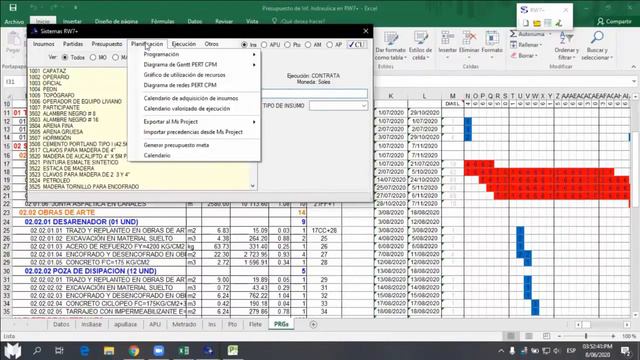Select the MO radio button
This screenshot has width=640, height=360.
[93, 58]
